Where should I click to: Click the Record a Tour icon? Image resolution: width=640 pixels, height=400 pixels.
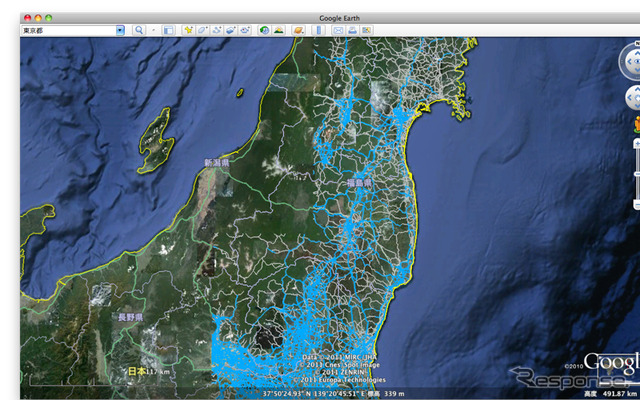(x=245, y=30)
